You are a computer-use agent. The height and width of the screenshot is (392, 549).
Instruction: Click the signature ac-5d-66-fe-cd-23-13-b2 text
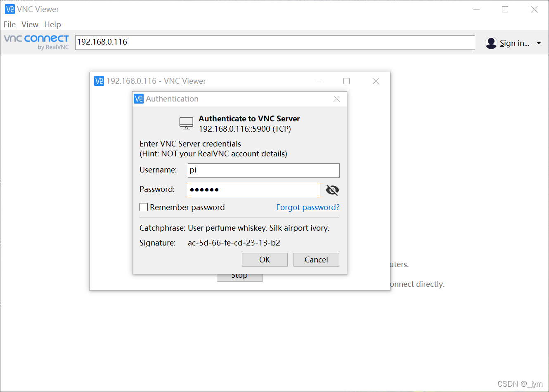[234, 243]
